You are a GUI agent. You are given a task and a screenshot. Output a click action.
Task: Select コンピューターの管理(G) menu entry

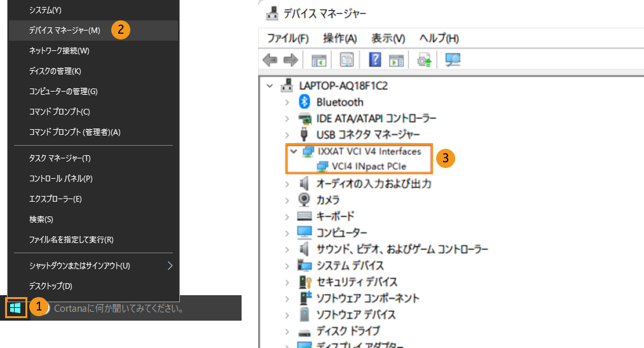(x=93, y=91)
